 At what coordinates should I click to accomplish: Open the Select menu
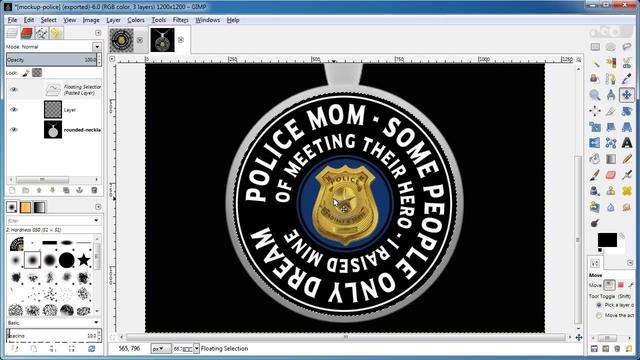[48, 20]
